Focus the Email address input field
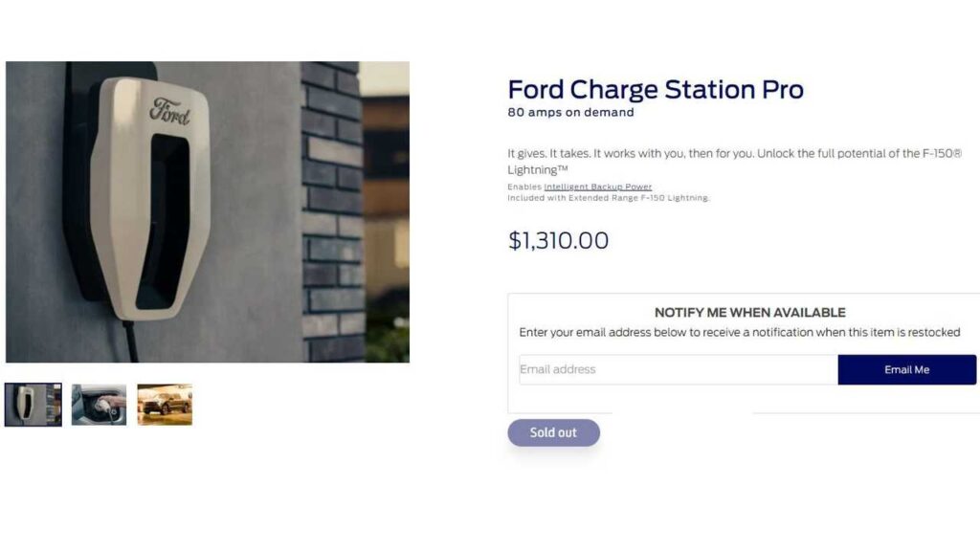The image size is (980, 551). tap(678, 369)
